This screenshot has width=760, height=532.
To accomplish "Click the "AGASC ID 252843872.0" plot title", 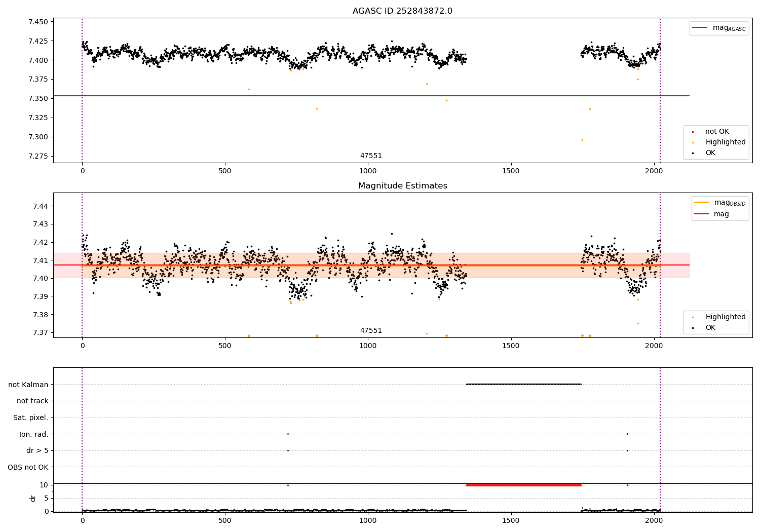I will (x=402, y=11).
